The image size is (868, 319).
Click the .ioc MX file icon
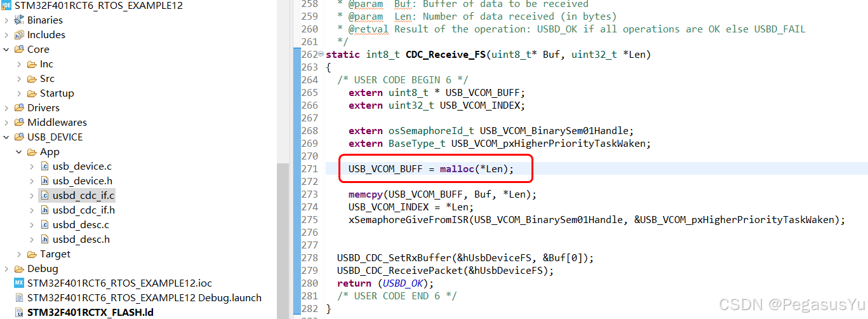pos(19,283)
